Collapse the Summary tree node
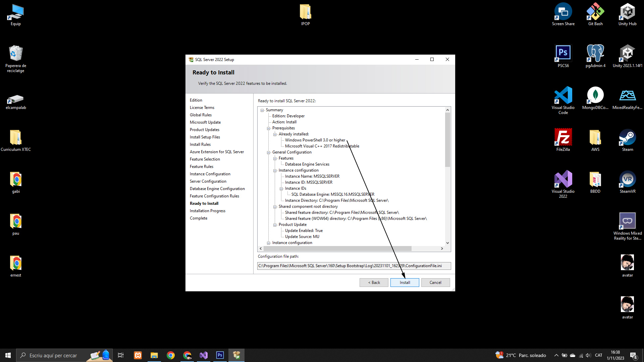 (262, 110)
